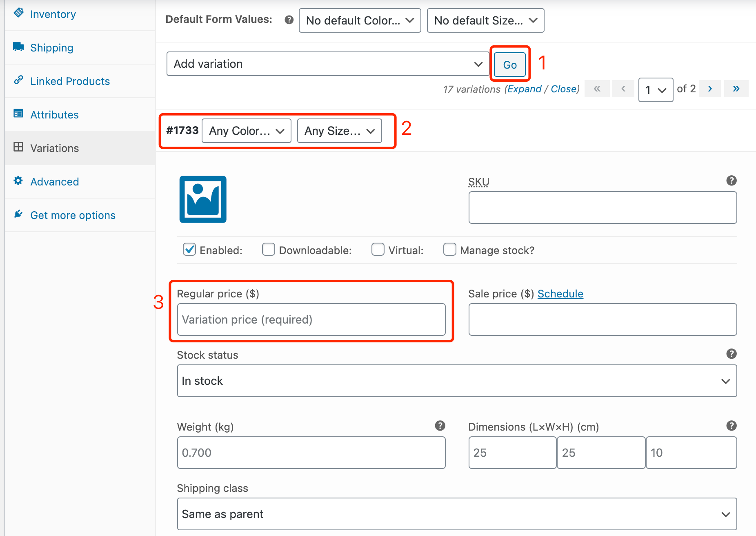The width and height of the screenshot is (756, 536).
Task: Click the Regular price input field
Action: coord(311,319)
